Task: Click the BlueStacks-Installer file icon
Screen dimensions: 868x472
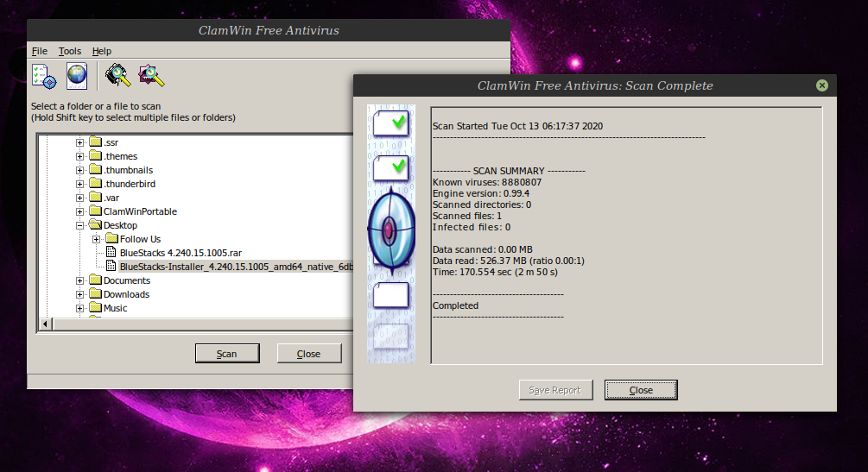Action: click(111, 266)
